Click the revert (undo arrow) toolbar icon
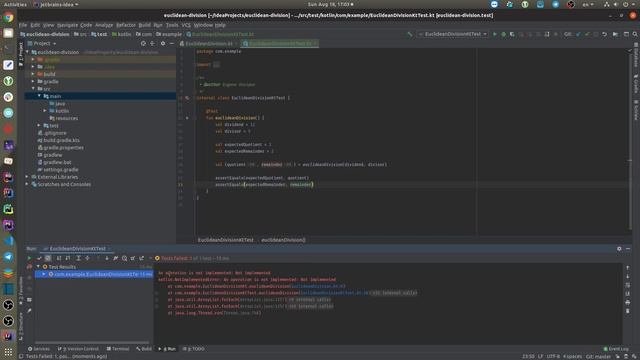 click(604, 34)
